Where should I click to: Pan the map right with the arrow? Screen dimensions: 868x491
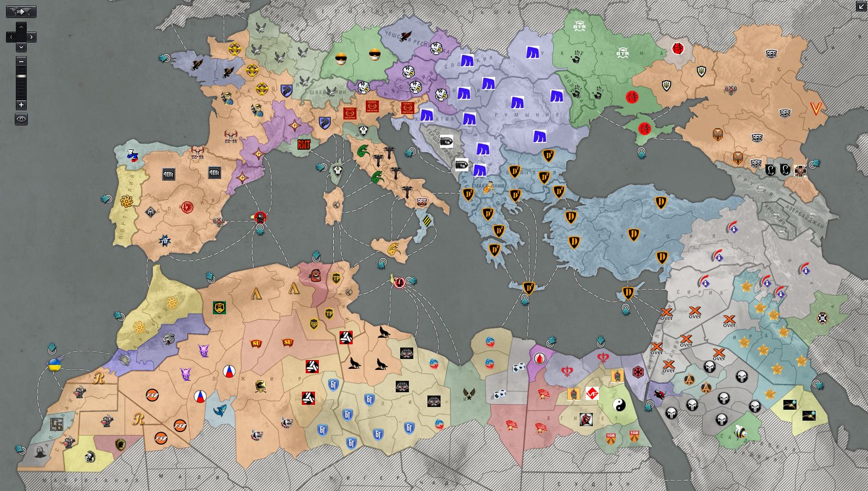32,37
